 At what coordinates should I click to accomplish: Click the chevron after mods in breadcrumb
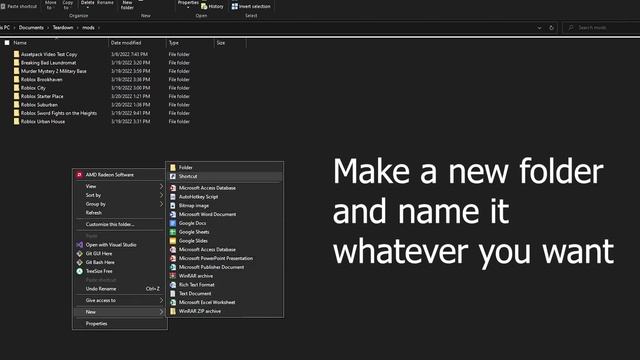99,28
